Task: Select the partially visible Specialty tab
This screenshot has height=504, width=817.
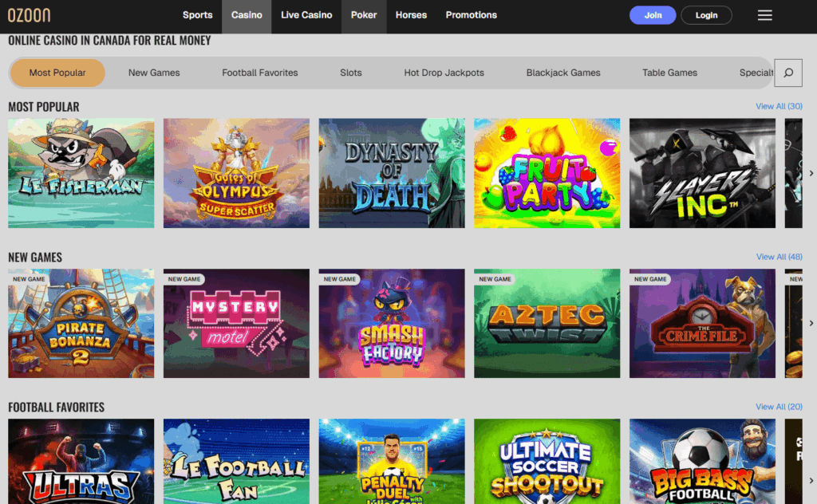Action: point(756,73)
